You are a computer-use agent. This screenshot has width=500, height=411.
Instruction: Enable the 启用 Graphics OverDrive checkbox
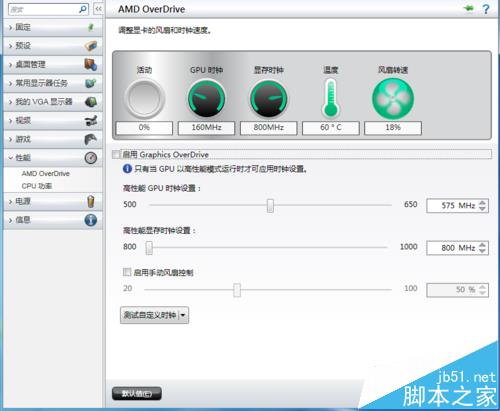[116, 154]
